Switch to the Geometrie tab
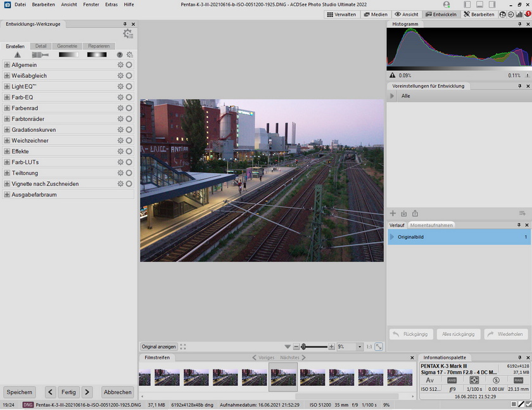 click(66, 46)
